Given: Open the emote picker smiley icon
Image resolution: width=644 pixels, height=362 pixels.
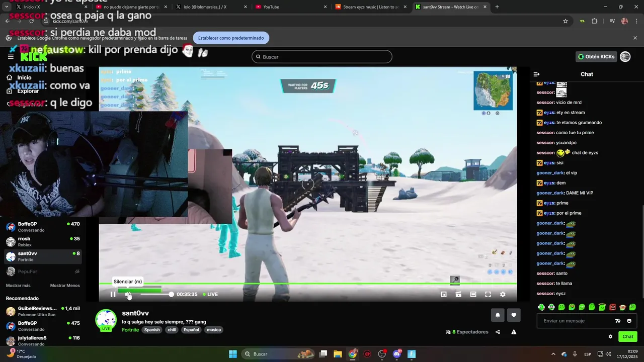Looking at the screenshot, I should [629, 321].
